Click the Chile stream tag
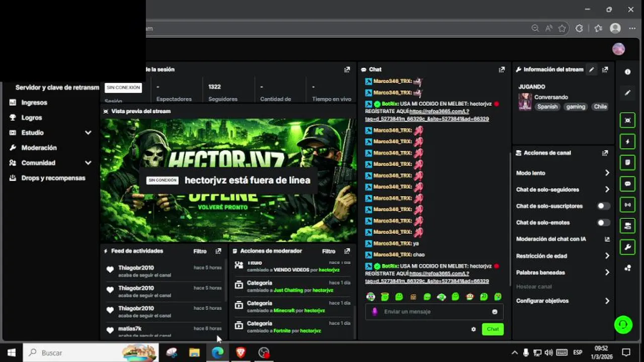This screenshot has width=644, height=362. point(600,107)
